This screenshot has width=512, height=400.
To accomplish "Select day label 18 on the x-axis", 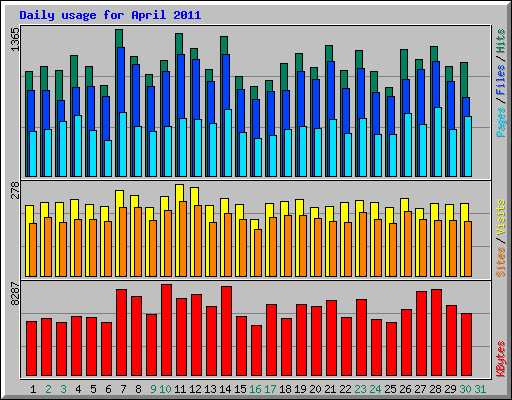I will (x=285, y=389).
